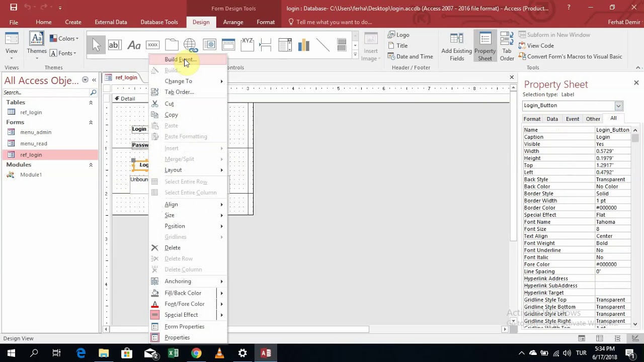Select the Chart control tool

coord(303,45)
